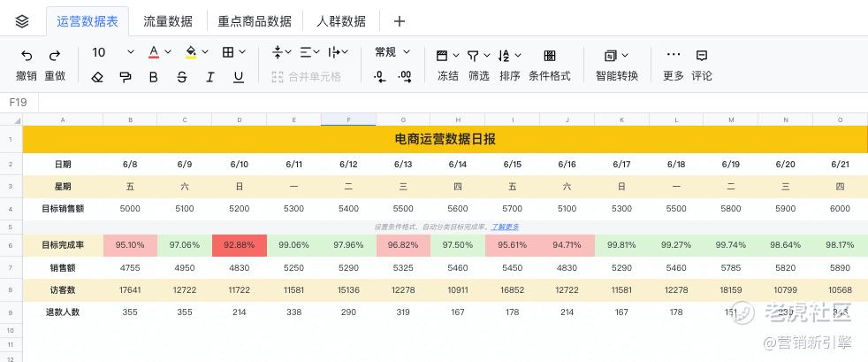Click the redo arrow (重做)
The height and width of the screenshot is (362, 868).
[x=55, y=56]
